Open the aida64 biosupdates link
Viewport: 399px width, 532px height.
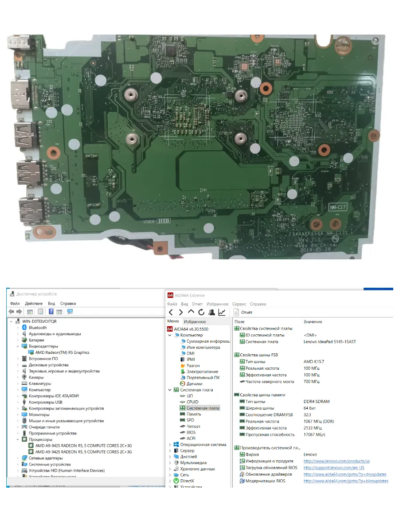346,481
